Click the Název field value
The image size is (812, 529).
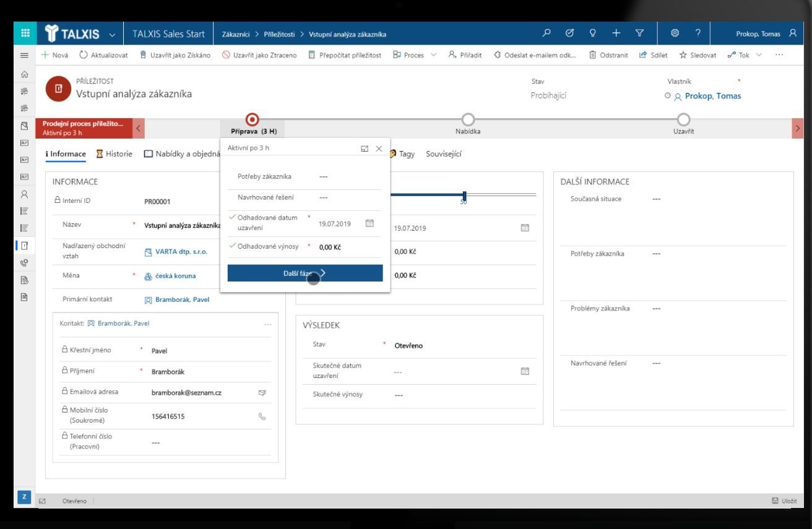[181, 225]
